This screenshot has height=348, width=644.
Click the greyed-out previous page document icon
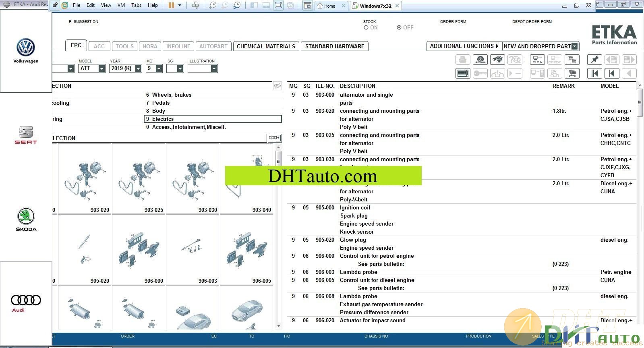[612, 60]
